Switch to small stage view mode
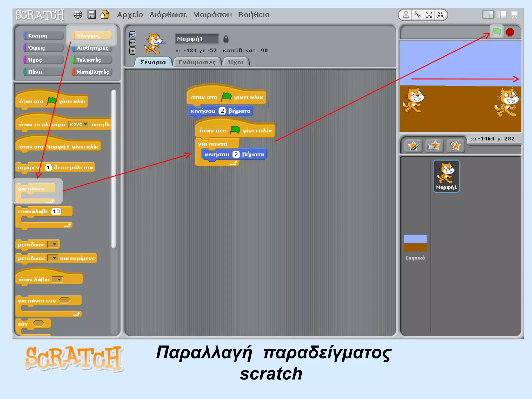 tap(488, 15)
